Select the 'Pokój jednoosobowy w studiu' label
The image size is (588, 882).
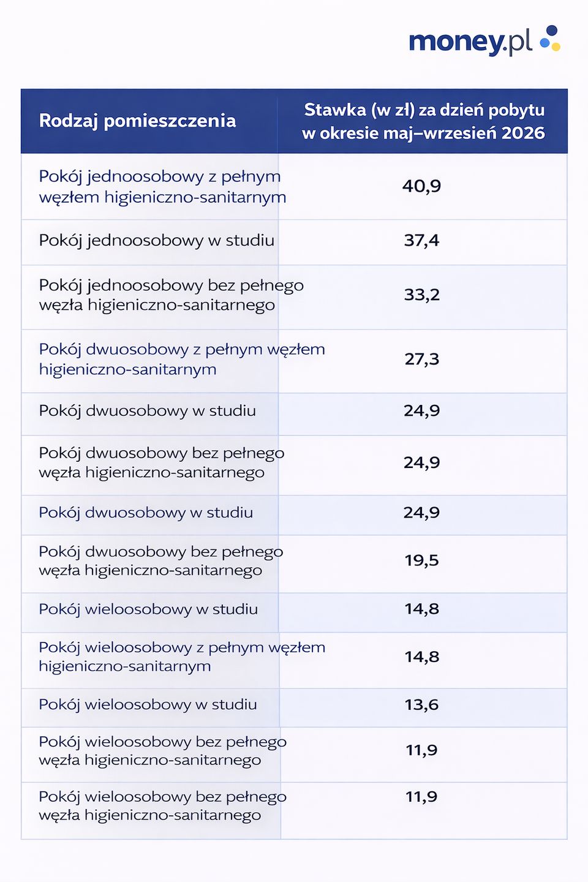pos(156,241)
